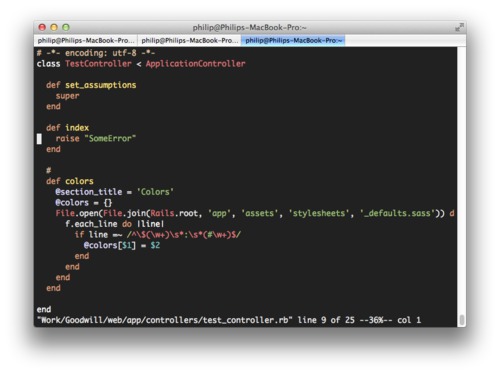Click the regular expression pattern
The image size is (500, 374).
[x=183, y=234]
